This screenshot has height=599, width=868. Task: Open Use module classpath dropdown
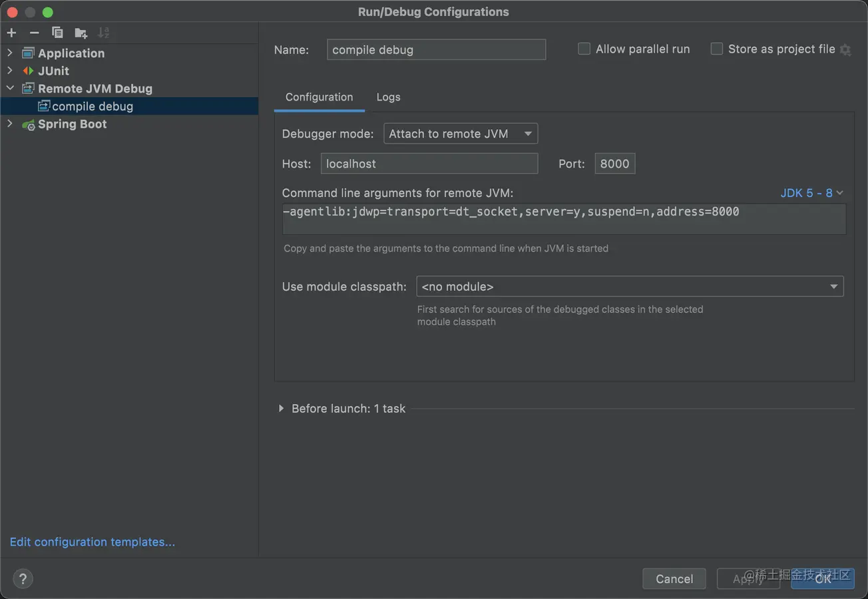[x=630, y=286]
